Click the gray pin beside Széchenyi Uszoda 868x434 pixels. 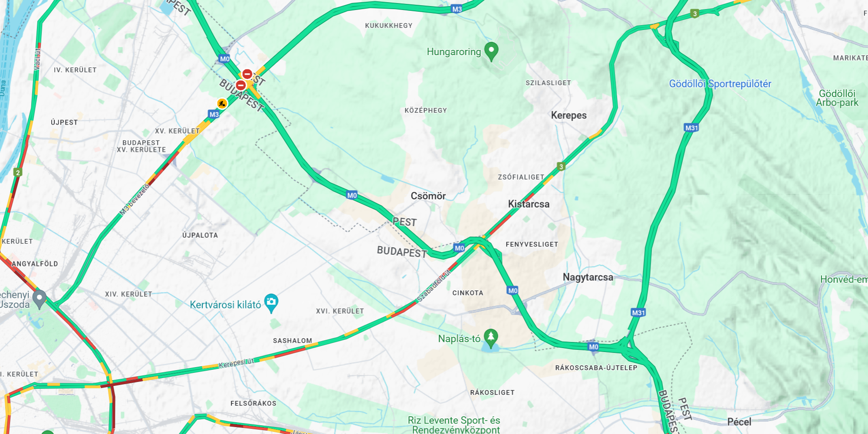39,299
